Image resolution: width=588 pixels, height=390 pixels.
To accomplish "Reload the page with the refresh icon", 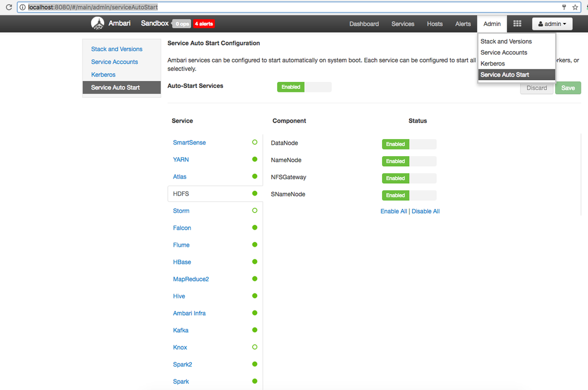I will coord(9,7).
